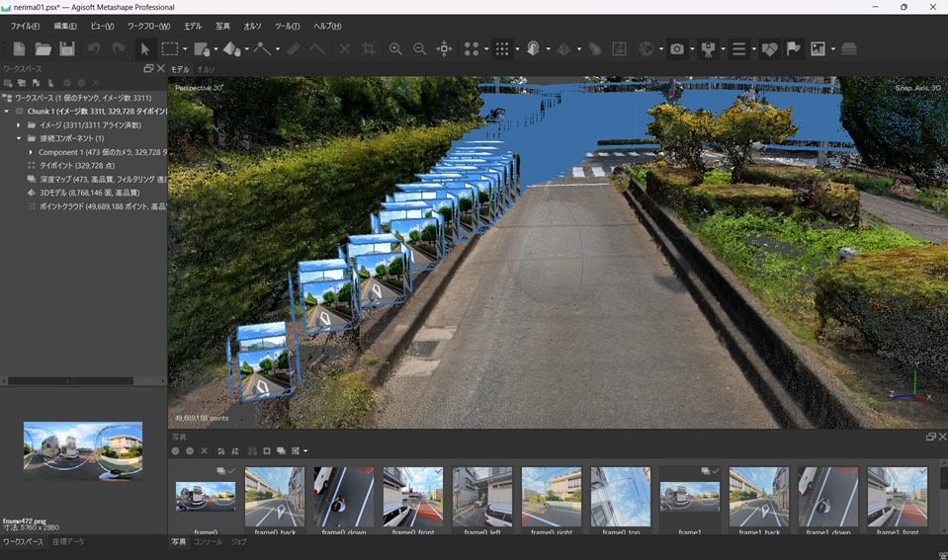Click the point cloud classes view icon
The image size is (948, 560).
click(533, 49)
